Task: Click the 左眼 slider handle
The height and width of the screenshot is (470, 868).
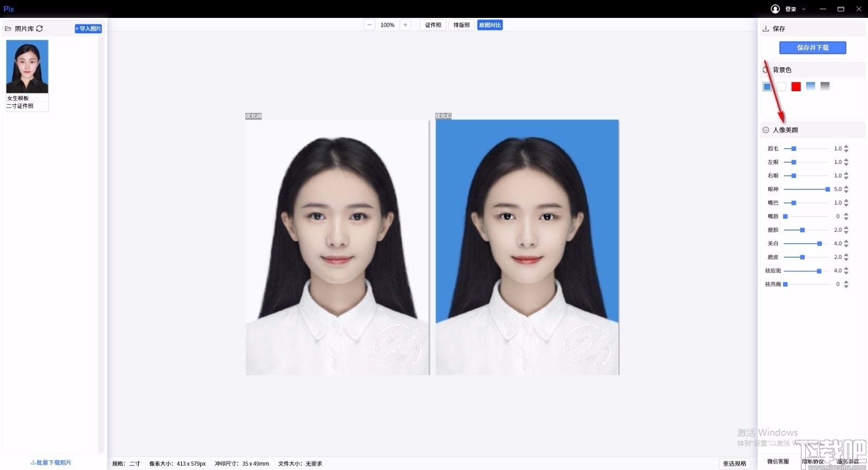Action: coord(794,162)
